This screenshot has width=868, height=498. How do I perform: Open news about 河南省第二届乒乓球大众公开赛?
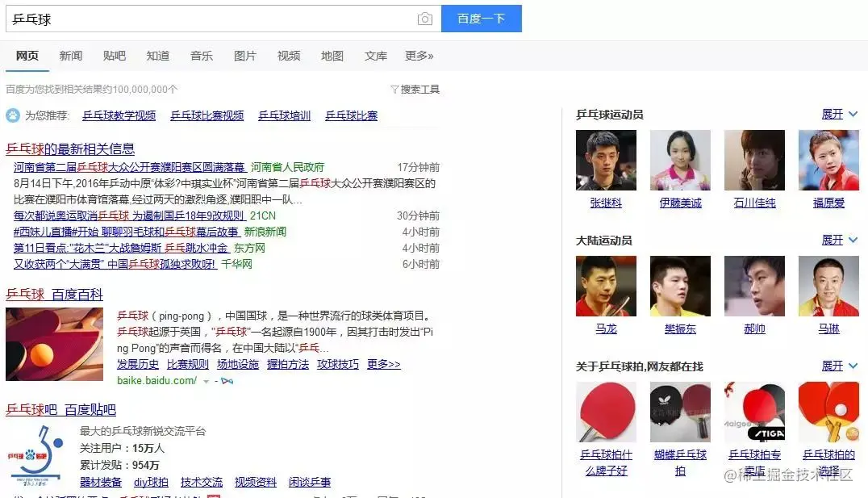(130, 167)
